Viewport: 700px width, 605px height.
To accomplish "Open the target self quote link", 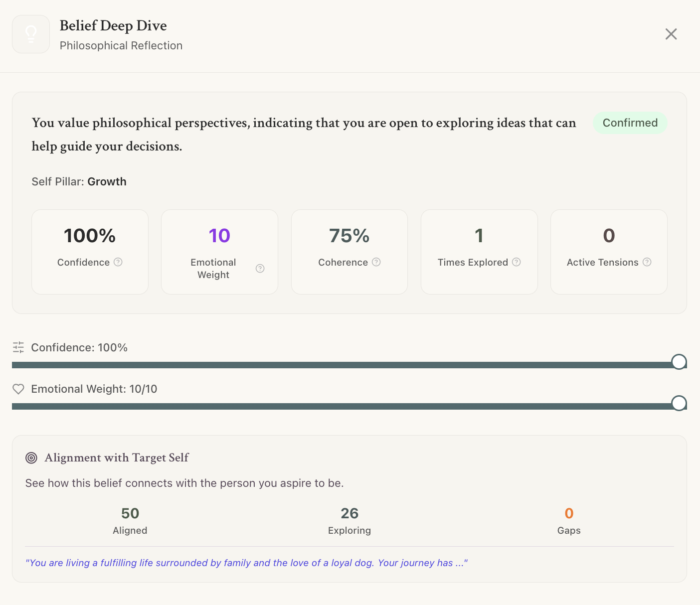I will (246, 563).
